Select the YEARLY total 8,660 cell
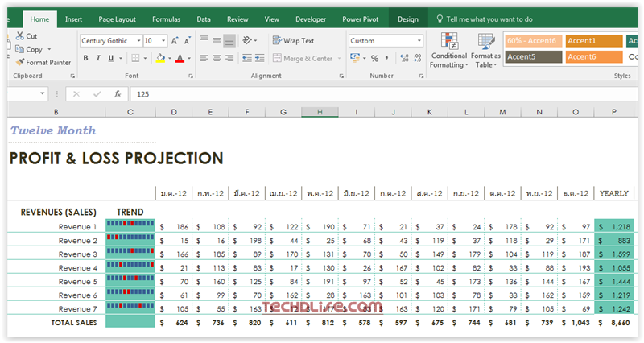Viewport: 644px width, 343px height. coord(613,323)
